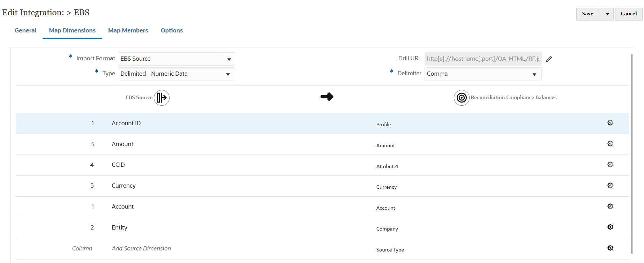Click the EBS Source import icon

click(162, 98)
